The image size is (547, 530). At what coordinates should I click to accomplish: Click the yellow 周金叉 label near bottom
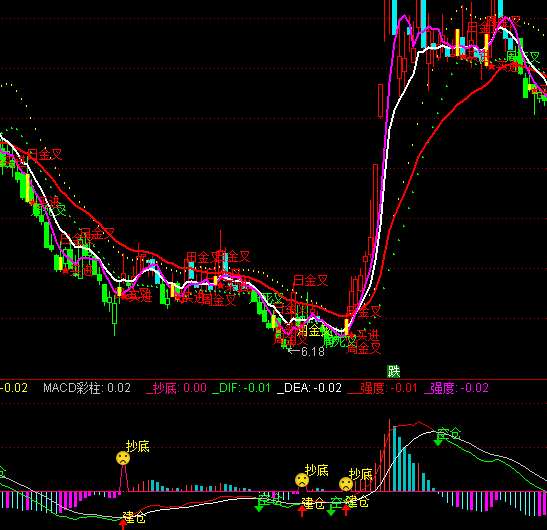pos(313,331)
